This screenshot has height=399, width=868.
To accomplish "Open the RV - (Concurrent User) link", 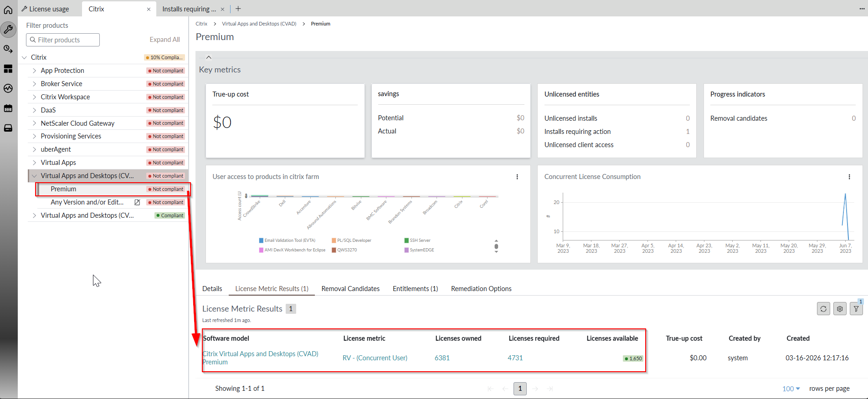I will coord(375,358).
